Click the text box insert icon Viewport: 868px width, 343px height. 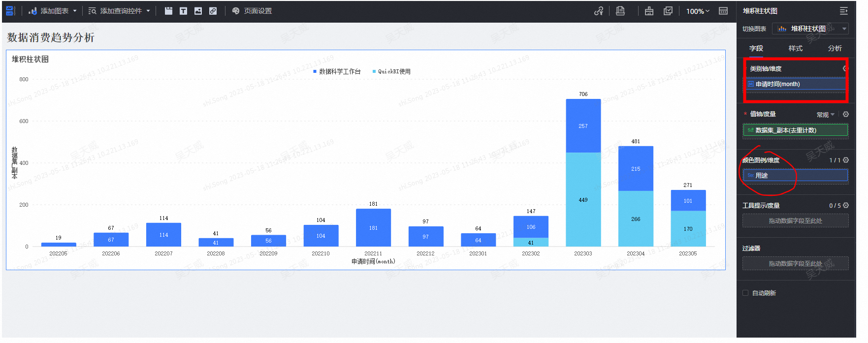click(x=183, y=11)
